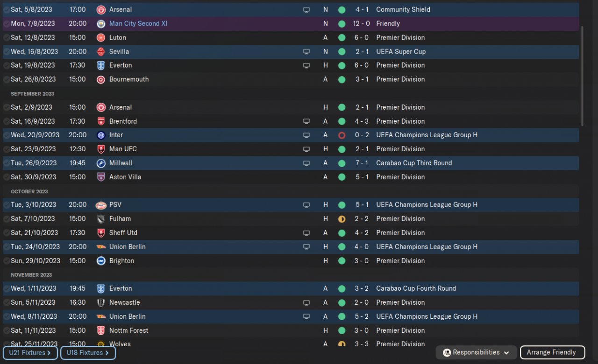The width and height of the screenshot is (598, 364).
Task: Click the Arrange Friendly button
Action: 552,352
